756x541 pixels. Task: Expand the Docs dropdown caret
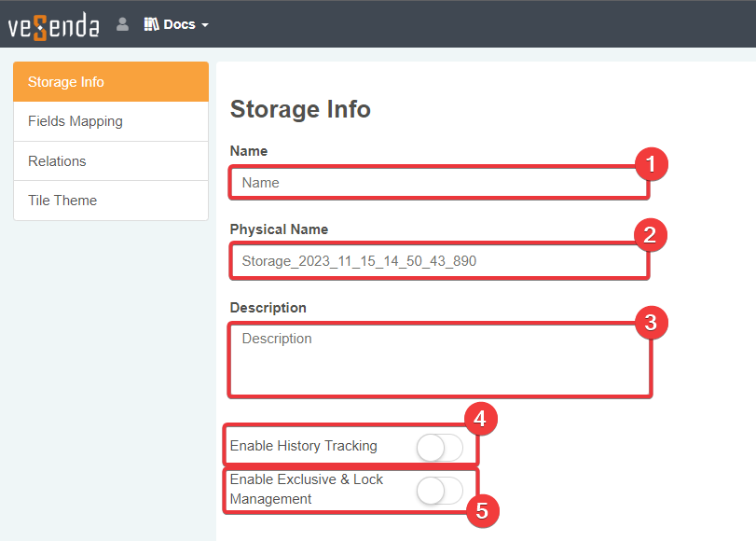[x=205, y=25]
